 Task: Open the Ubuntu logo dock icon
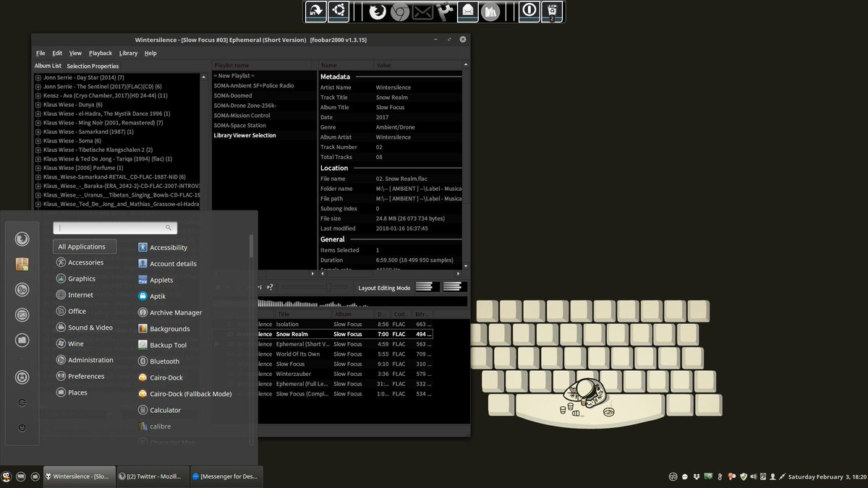click(x=339, y=11)
